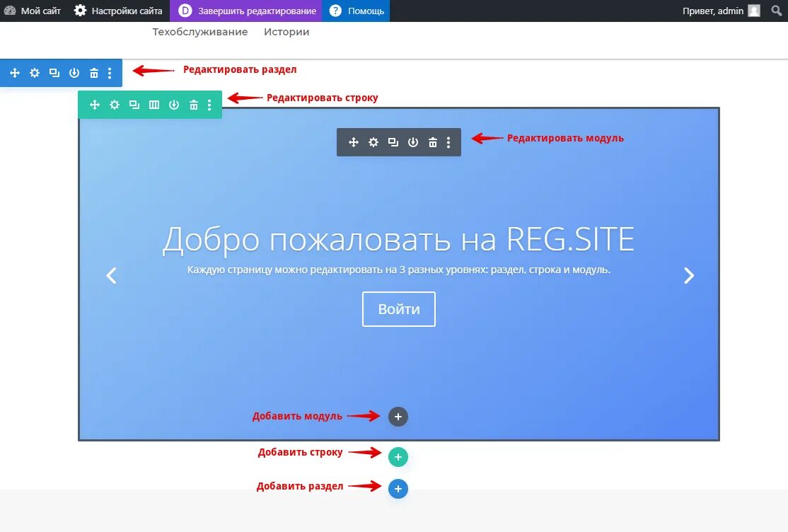
Task: Click the Войти slider button
Action: click(398, 308)
